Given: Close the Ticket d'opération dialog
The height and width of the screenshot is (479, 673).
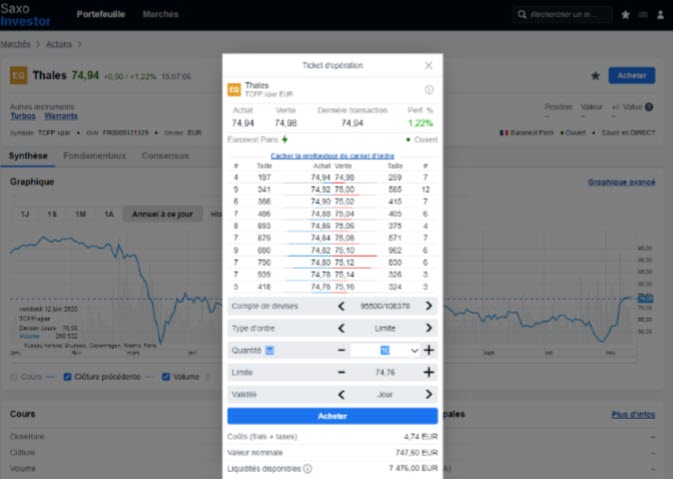Looking at the screenshot, I should tap(428, 65).
